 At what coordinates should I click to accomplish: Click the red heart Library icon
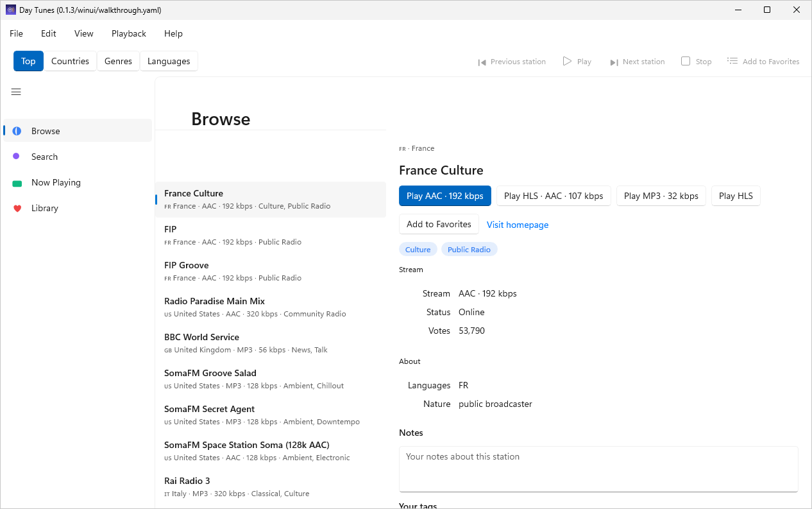(17, 208)
